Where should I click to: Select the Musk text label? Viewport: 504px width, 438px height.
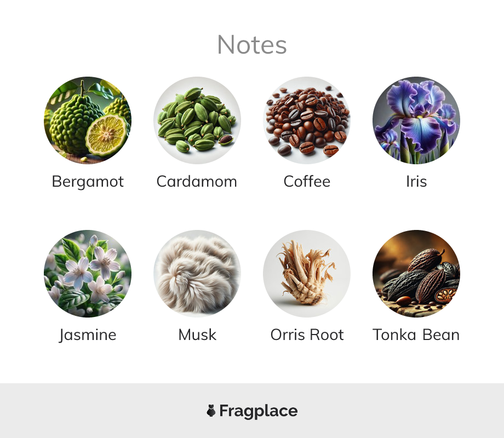197,335
